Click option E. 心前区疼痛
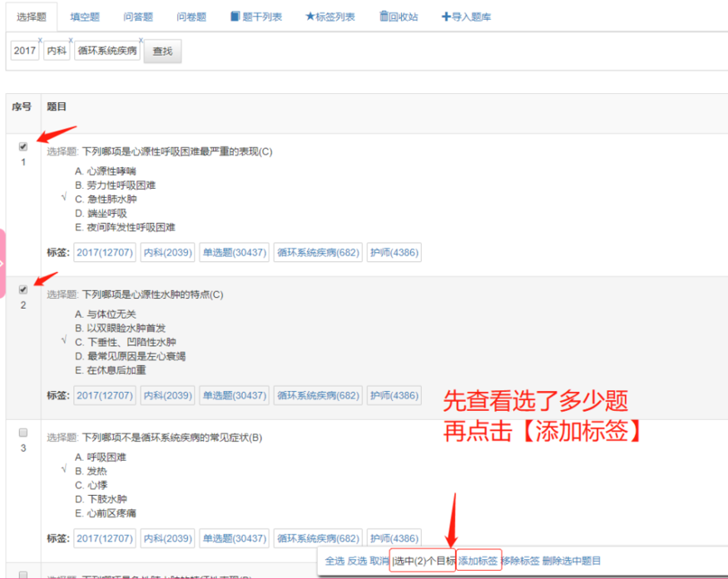 tap(106, 513)
